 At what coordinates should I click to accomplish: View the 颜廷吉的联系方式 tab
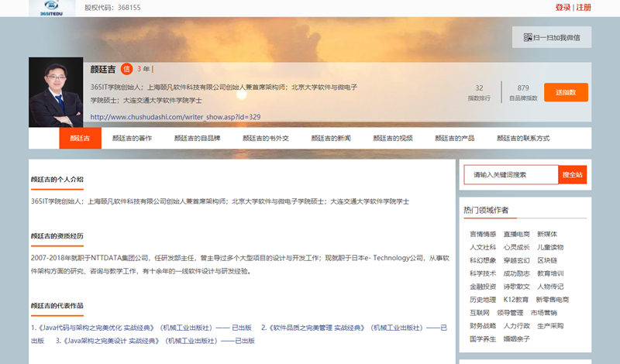point(523,138)
